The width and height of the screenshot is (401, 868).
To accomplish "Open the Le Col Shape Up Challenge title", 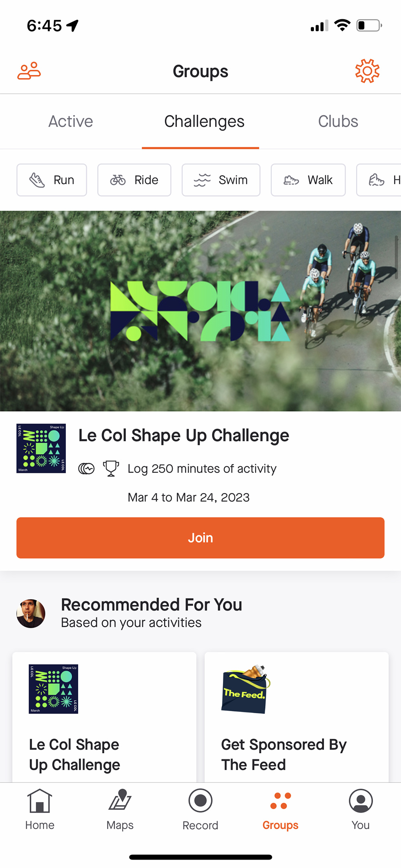I will (x=183, y=435).
